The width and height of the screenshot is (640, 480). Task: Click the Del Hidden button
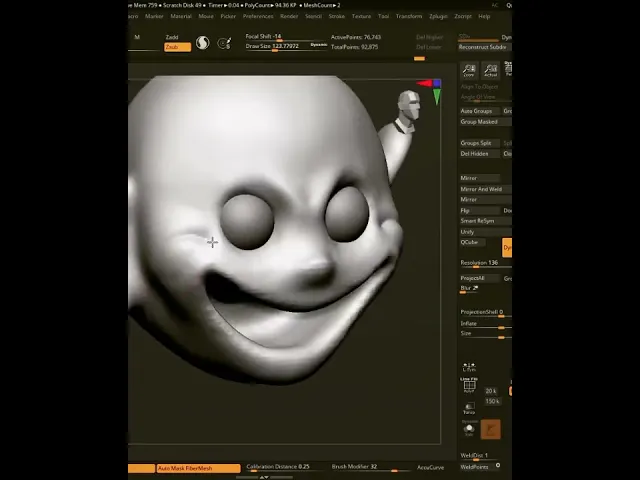pos(480,153)
